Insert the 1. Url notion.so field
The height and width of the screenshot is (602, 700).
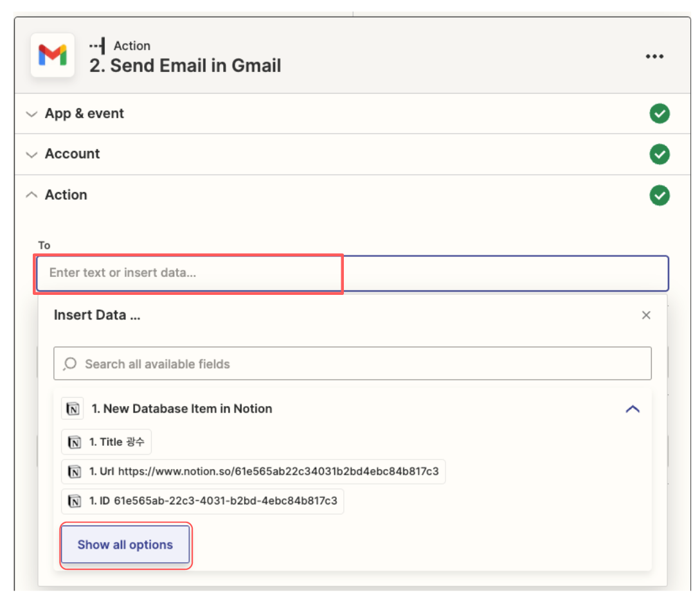click(253, 471)
